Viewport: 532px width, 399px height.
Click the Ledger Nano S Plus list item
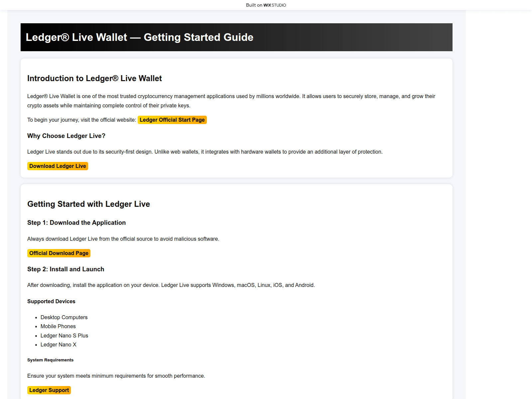pos(64,335)
